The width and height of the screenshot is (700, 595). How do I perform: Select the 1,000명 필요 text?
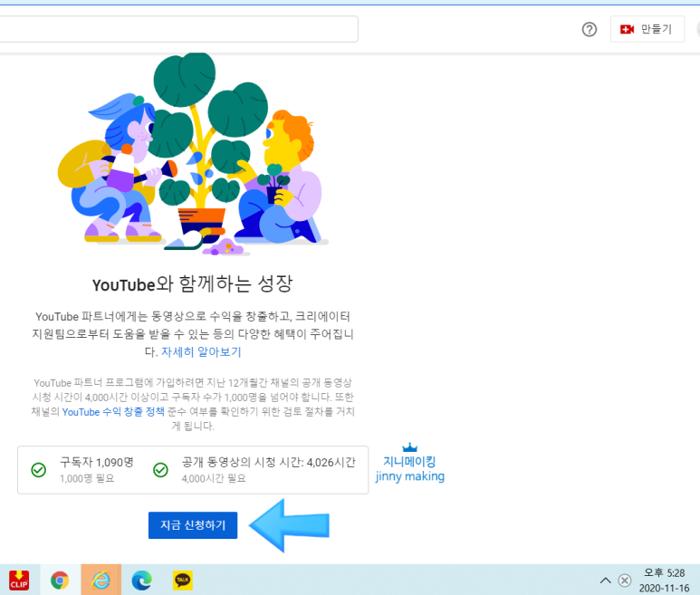coord(87,478)
